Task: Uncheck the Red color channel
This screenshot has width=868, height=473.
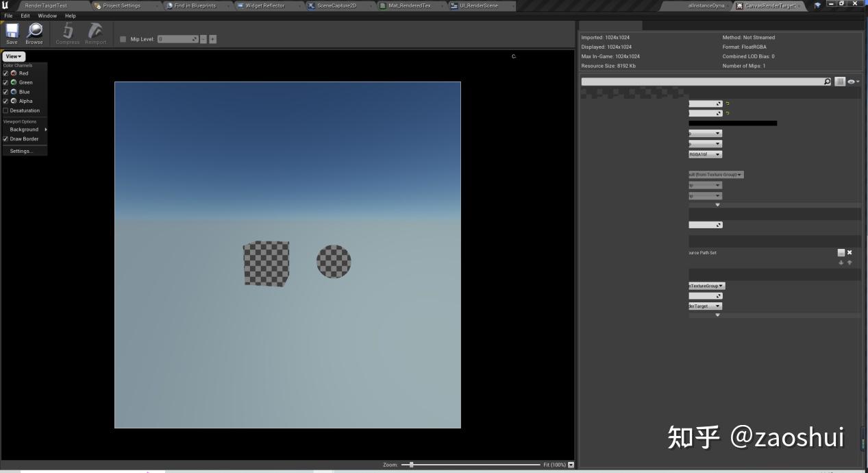Action: (6, 73)
